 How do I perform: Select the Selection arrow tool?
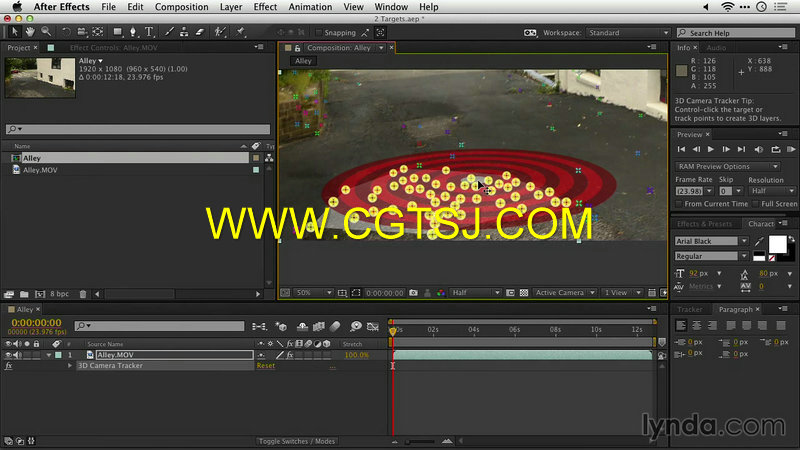click(x=14, y=32)
